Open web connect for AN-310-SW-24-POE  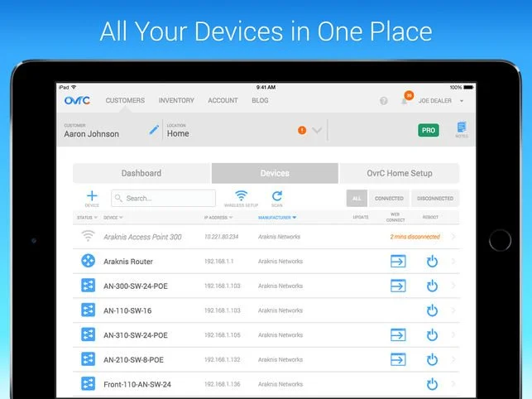(398, 334)
